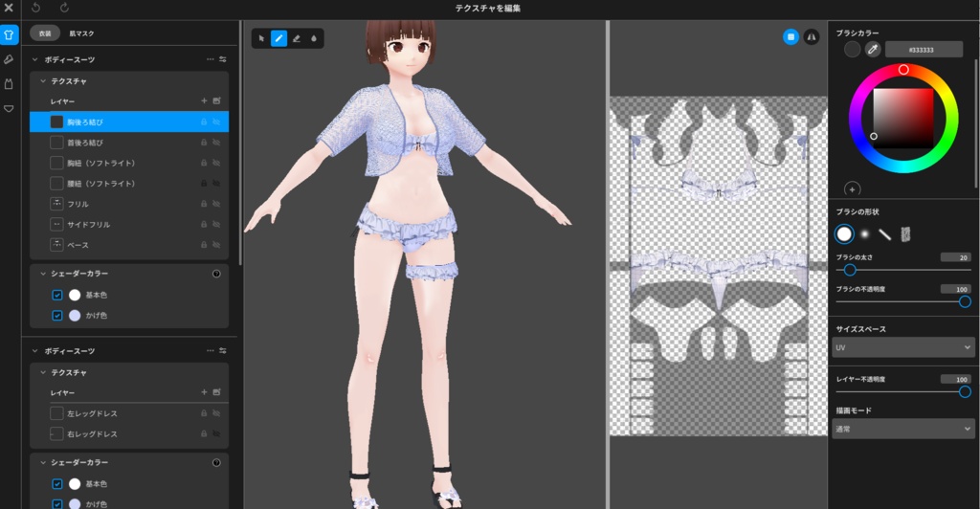Viewport: 980px width, 509px height.
Task: Select the round hard brush shape
Action: 844,234
